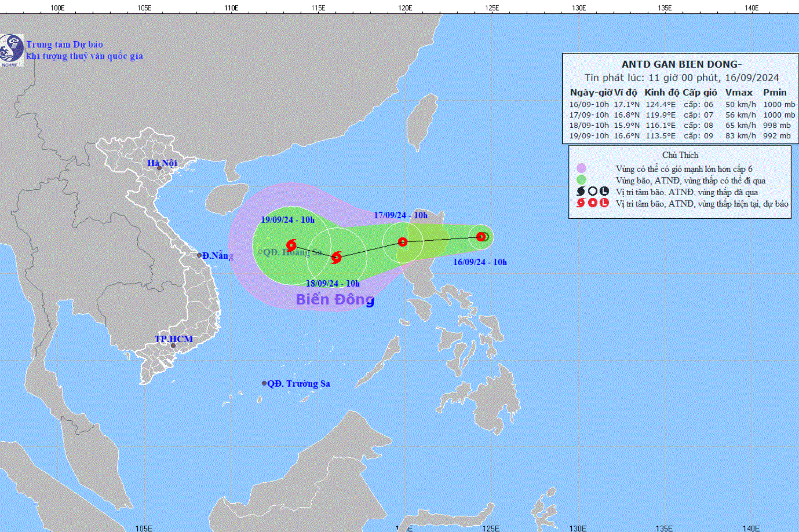The width and height of the screenshot is (799, 532).
Task: Click the Đ.Nẵng city dot
Action: 199,255
